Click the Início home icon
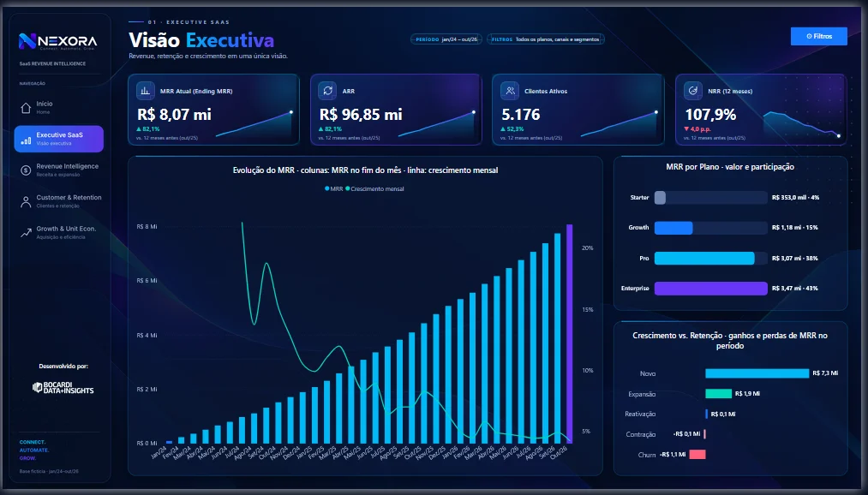The width and height of the screenshot is (868, 495). (26, 108)
